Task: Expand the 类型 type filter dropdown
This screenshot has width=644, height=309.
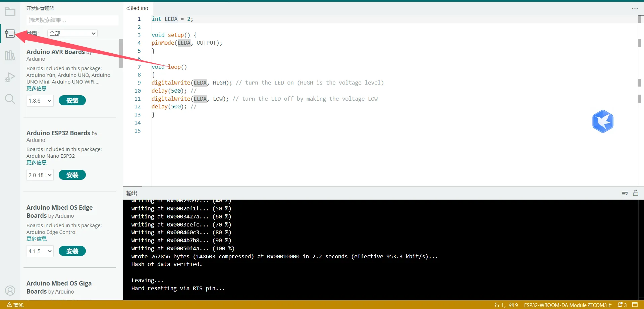Action: tap(72, 33)
